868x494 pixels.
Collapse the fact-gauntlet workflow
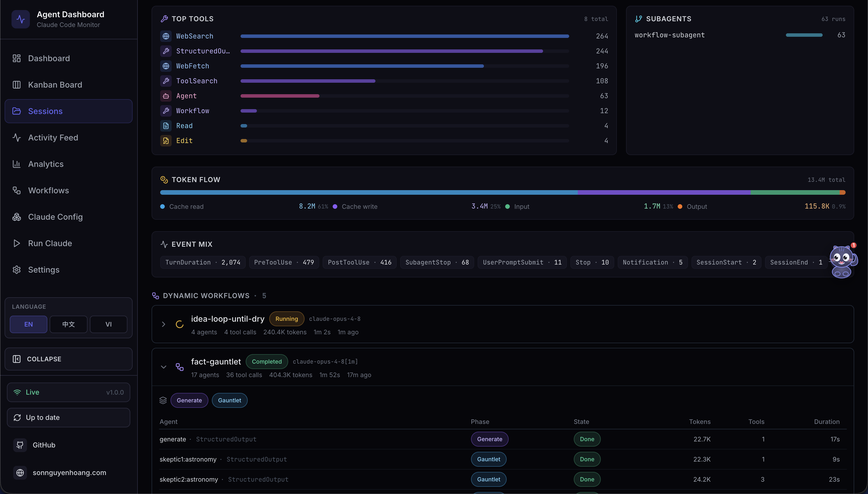click(163, 367)
